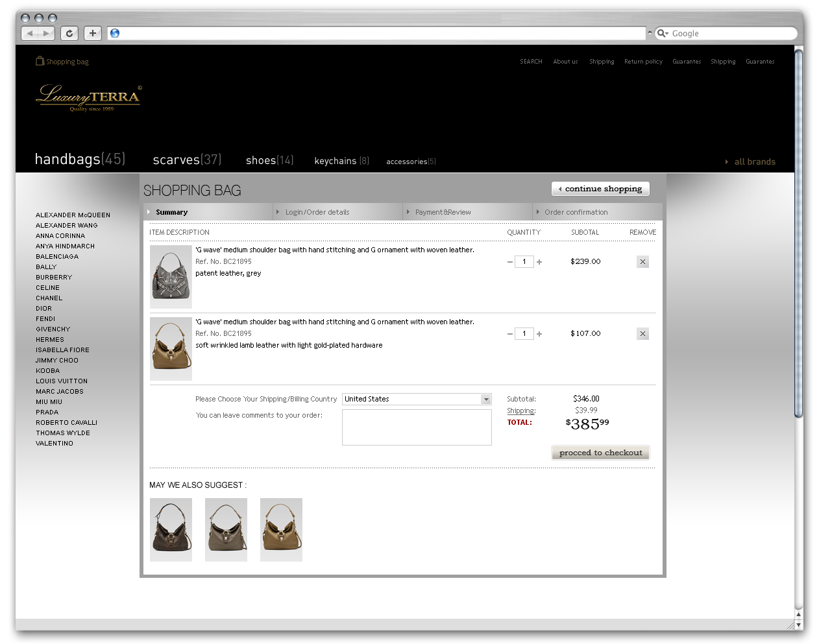
Task: Click the procced to checkout button
Action: pos(600,453)
